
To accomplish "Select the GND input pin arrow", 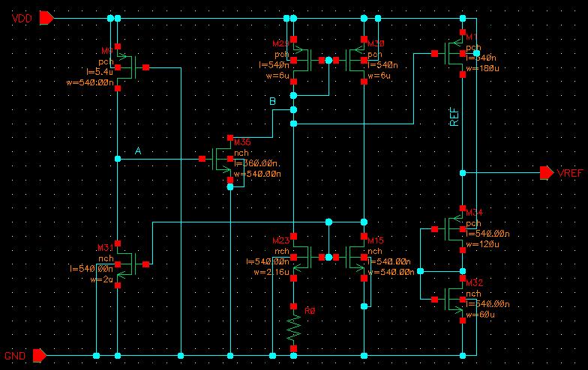I will click(x=40, y=355).
